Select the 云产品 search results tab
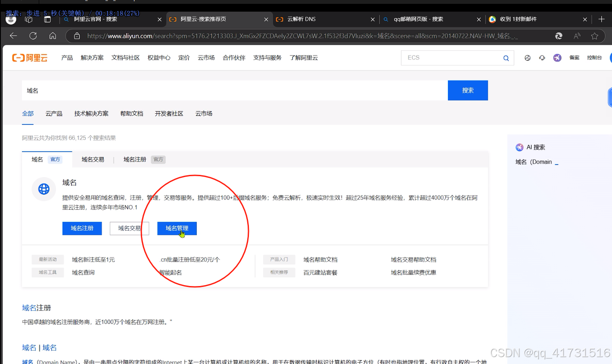 pyautogui.click(x=54, y=114)
